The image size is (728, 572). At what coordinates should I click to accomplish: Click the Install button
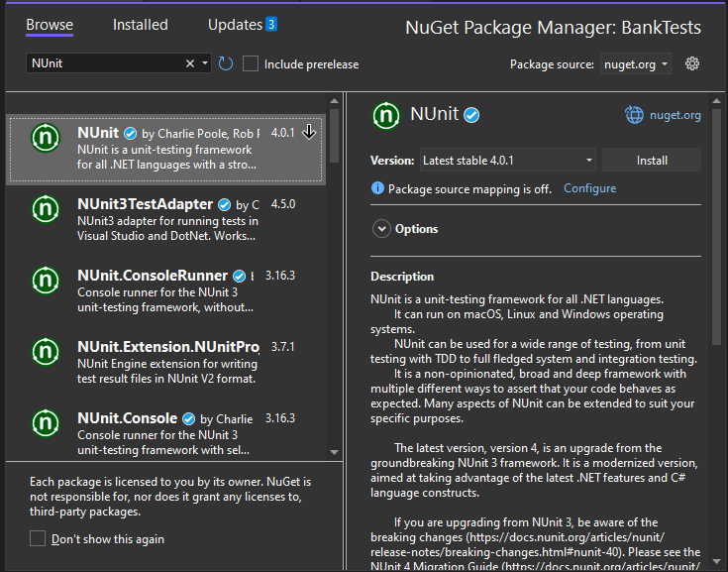coord(652,161)
